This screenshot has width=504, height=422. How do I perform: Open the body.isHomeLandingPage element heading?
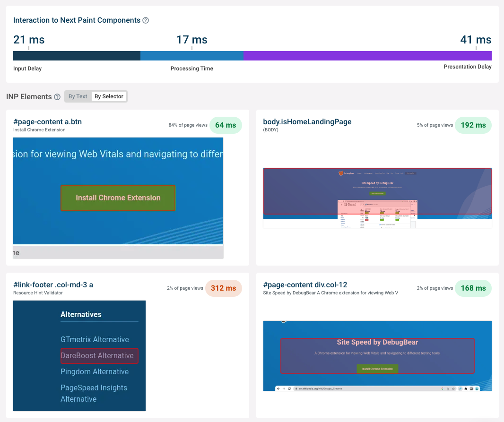coord(307,122)
